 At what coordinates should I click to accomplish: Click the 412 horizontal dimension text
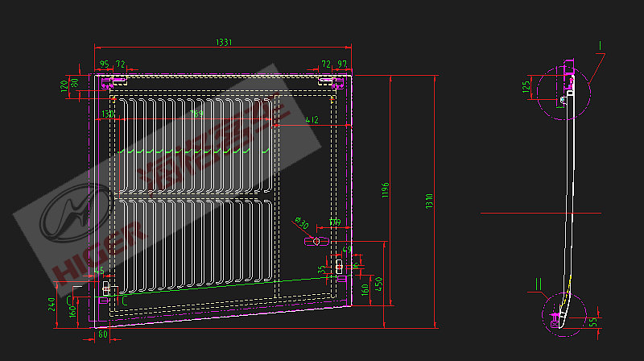[312, 120]
